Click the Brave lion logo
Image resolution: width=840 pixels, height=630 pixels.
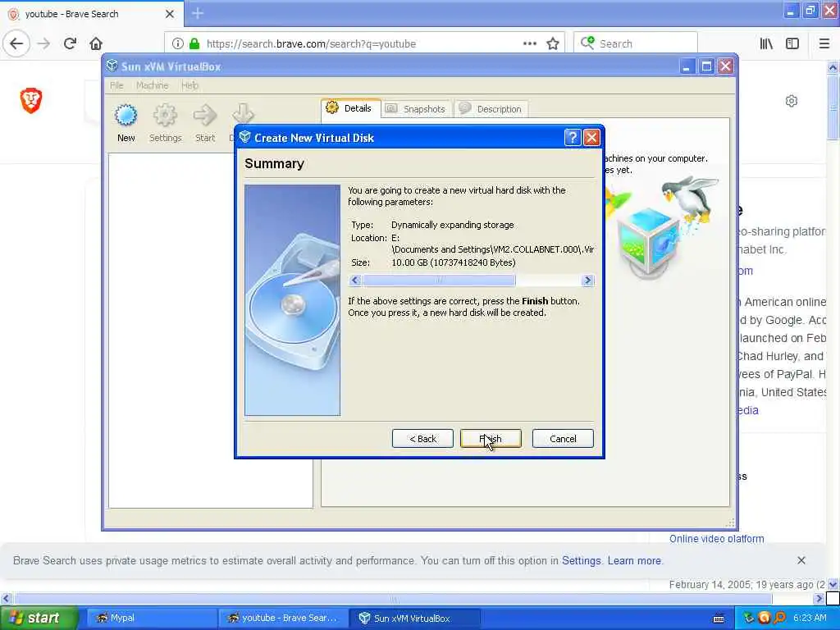(x=31, y=100)
